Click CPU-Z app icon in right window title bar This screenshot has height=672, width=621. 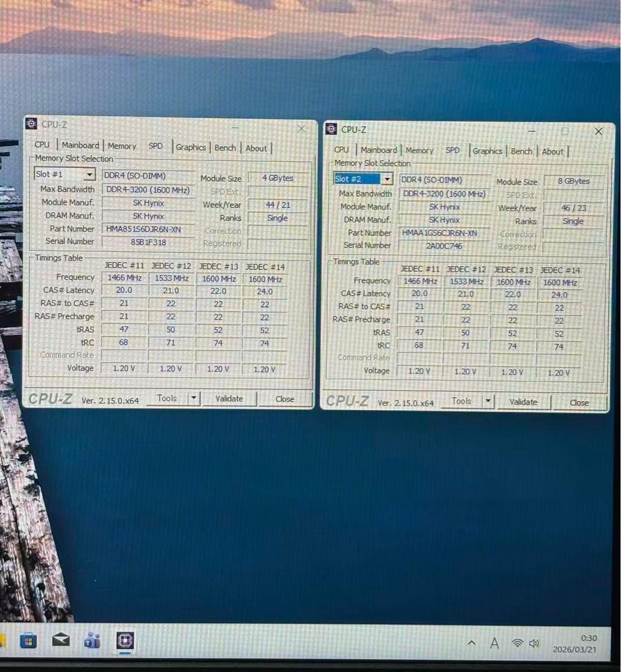coord(331,129)
